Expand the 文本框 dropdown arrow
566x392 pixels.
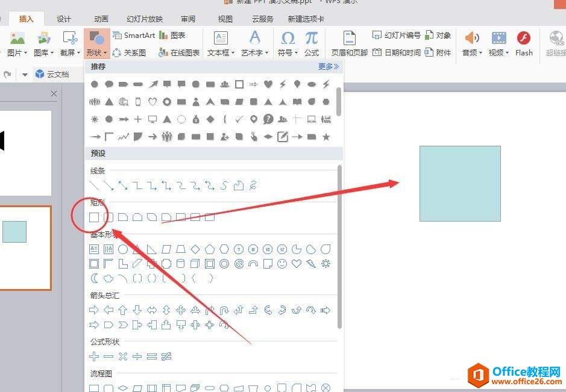233,53
